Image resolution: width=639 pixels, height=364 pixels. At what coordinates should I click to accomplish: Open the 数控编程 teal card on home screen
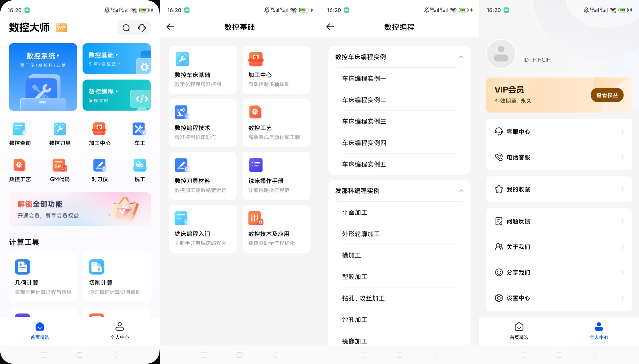pyautogui.click(x=117, y=95)
